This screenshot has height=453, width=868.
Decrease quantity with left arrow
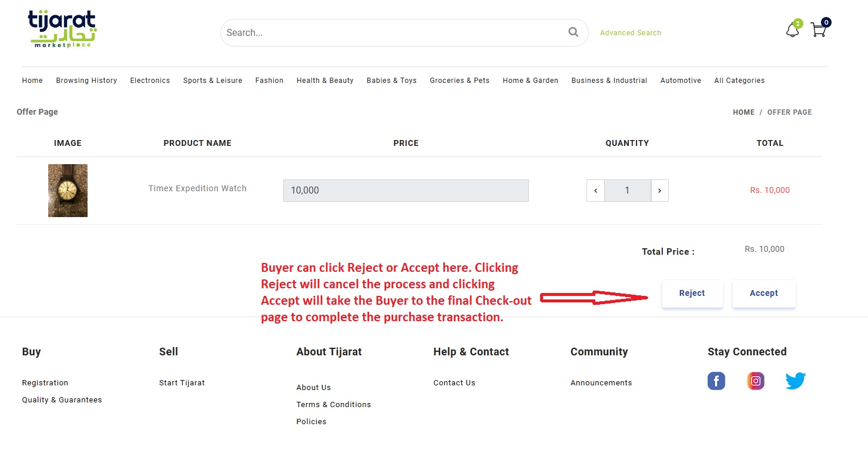[x=595, y=191]
